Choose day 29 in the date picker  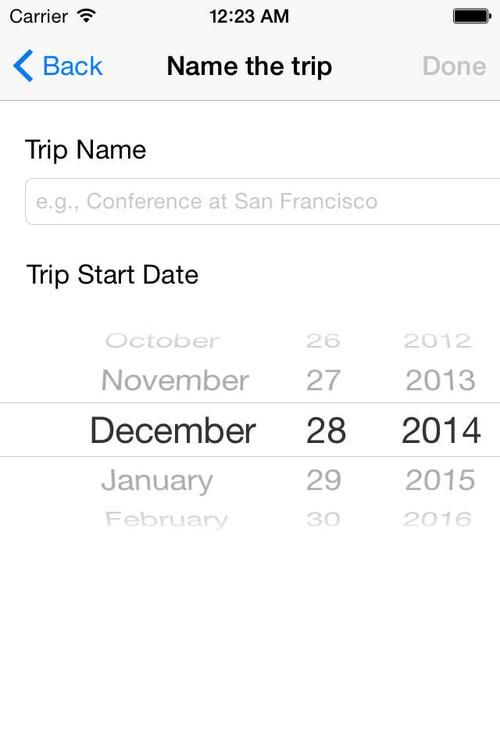[323, 480]
